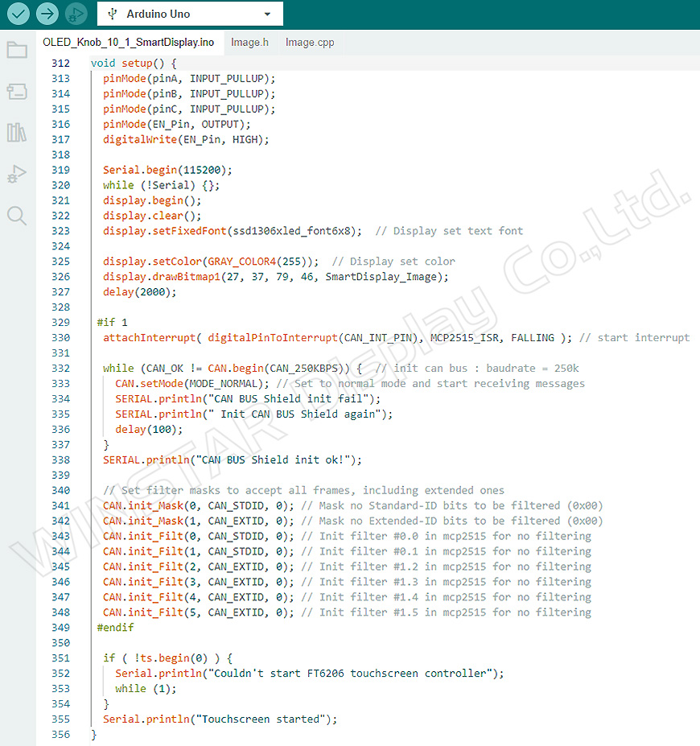Click 'CAN.init_Filt(0, CAN_STDID, 0);' code
Viewport: 700px width, 746px height.
198,536
